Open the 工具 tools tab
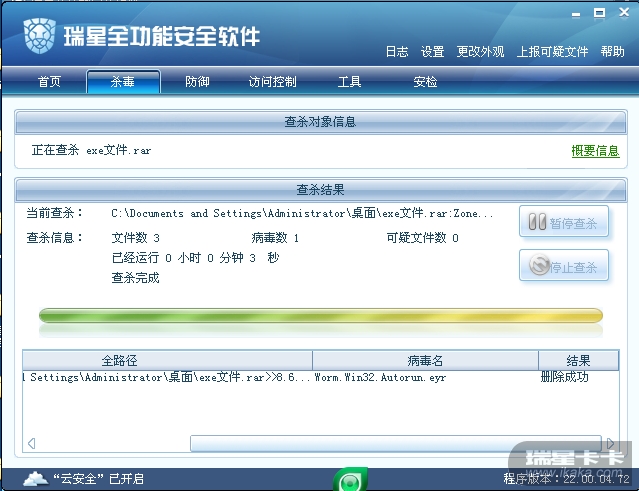Screen dimensions: 639x491 (x=349, y=82)
